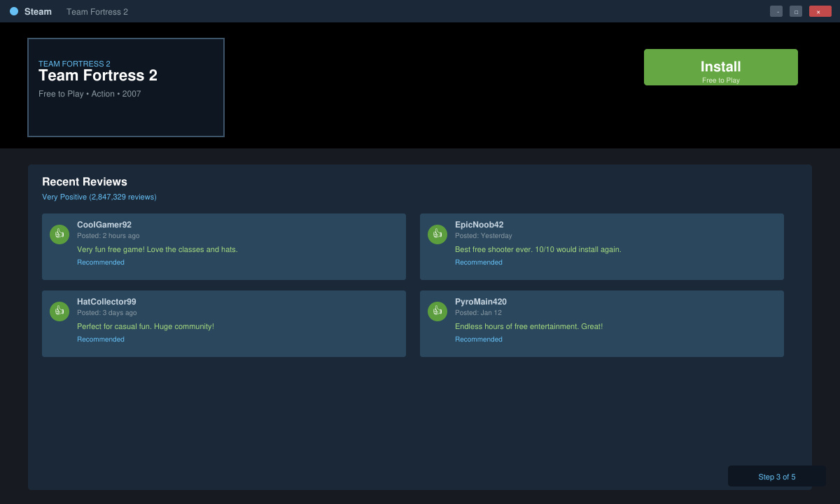Image resolution: width=840 pixels, height=504 pixels.
Task: Click Recommended under EpicNoob42's review
Action: coord(479,262)
